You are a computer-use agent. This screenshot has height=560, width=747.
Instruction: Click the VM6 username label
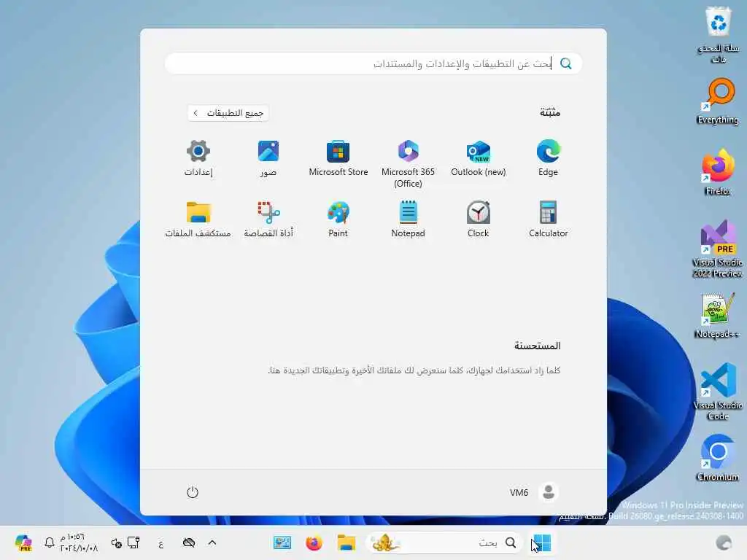click(519, 492)
